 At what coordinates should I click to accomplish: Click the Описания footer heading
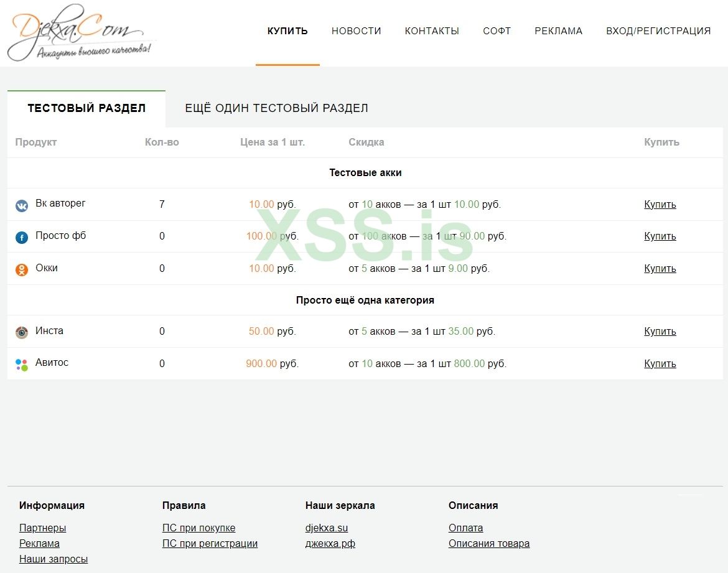(473, 506)
